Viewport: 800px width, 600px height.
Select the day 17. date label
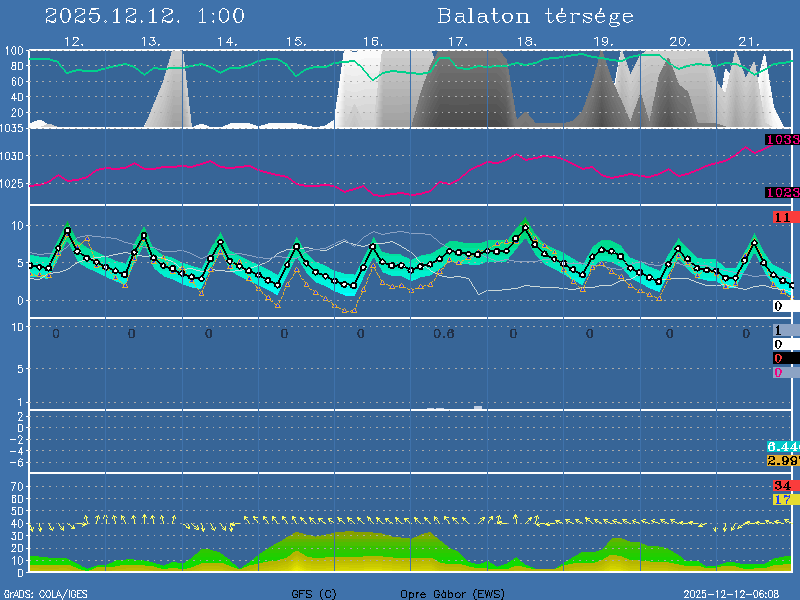pos(457,41)
